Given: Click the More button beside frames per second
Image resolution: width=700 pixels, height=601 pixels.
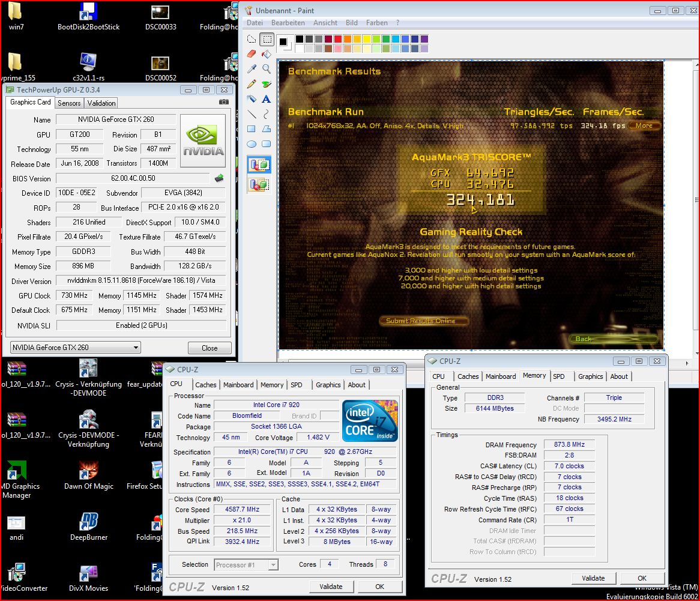Looking at the screenshot, I should (644, 126).
